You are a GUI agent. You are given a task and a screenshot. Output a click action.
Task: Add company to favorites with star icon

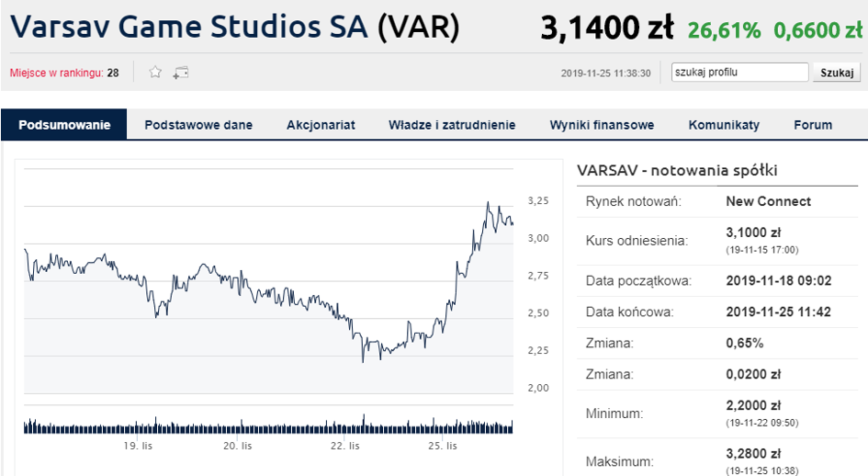(x=155, y=72)
